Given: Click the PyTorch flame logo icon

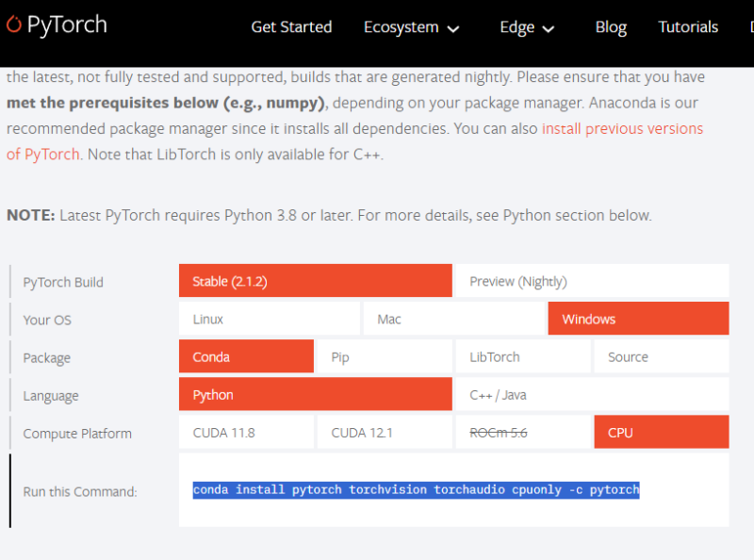Looking at the screenshot, I should pos(14,25).
